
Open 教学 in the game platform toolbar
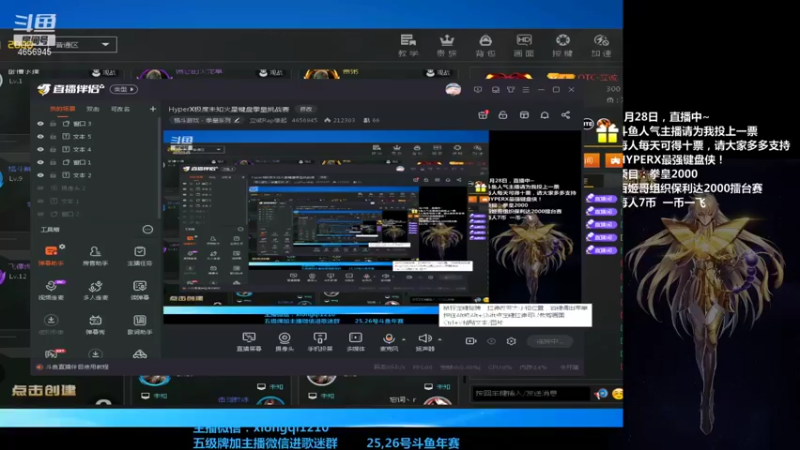click(408, 45)
